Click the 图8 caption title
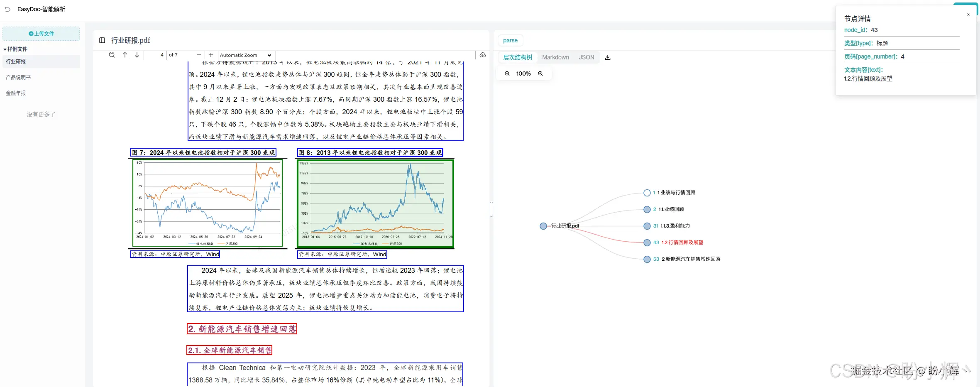This screenshot has width=980, height=387. [370, 152]
